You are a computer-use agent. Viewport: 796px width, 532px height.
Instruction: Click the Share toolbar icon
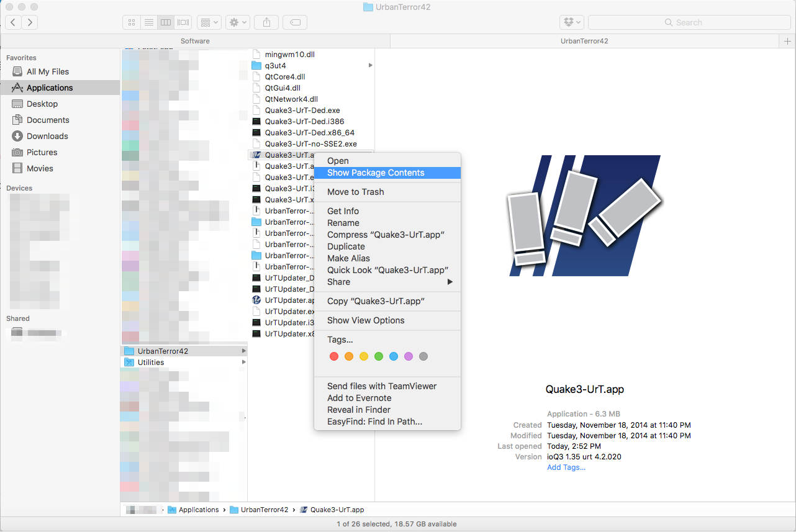266,22
